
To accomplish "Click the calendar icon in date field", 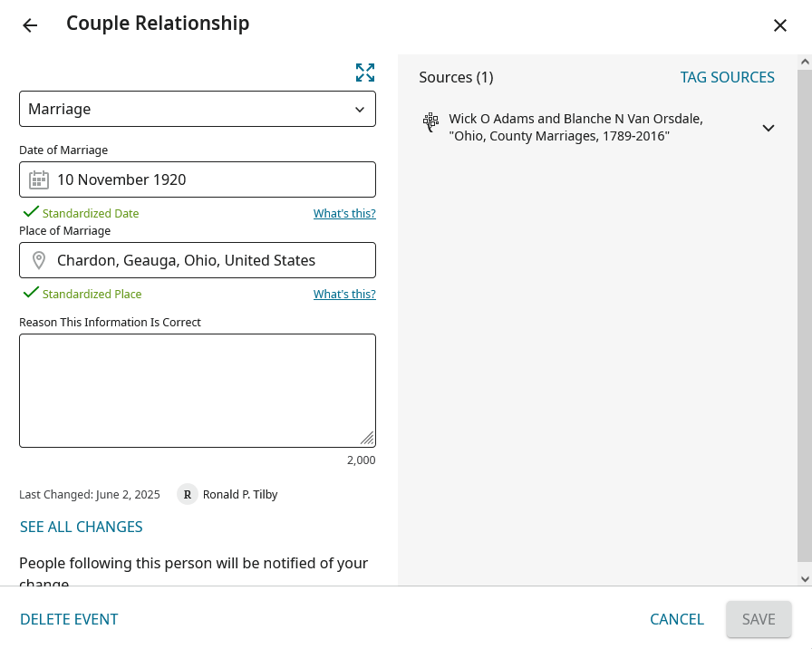I will [38, 179].
